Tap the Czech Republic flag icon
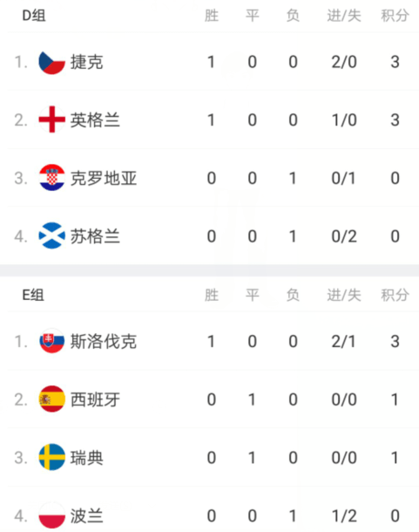This screenshot has height=532, width=419. coord(52,62)
